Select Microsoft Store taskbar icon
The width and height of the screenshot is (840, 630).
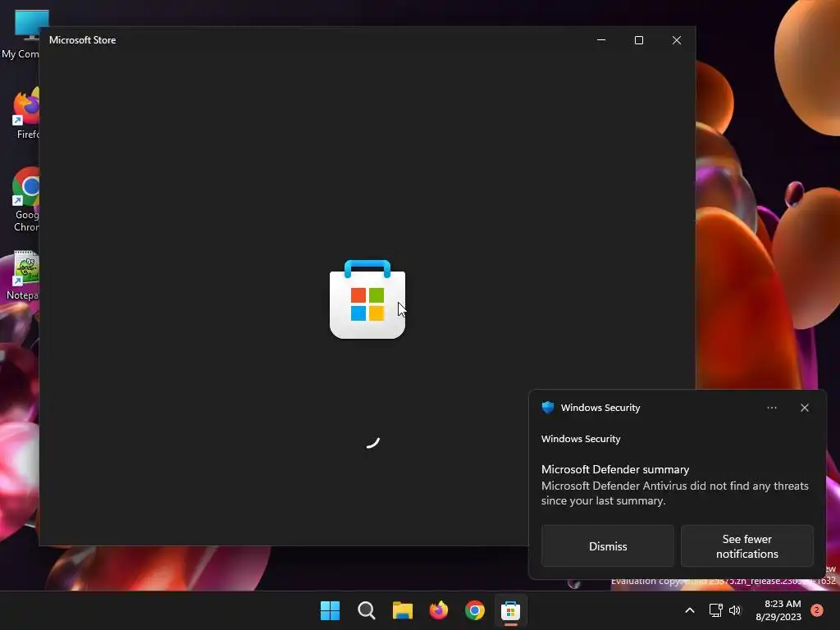(x=510, y=610)
